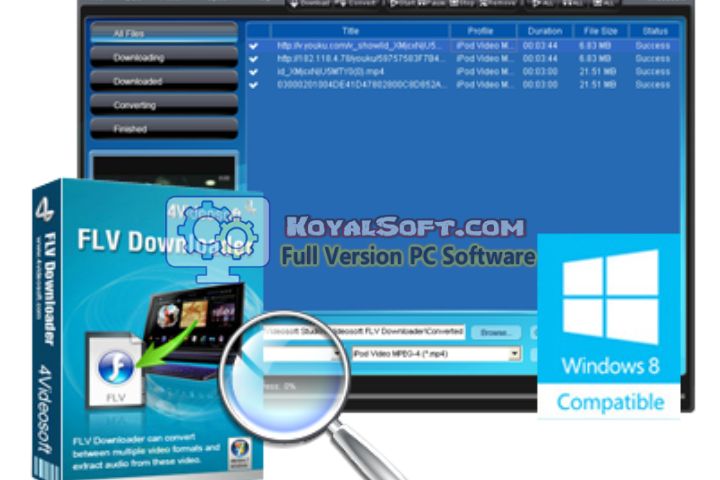
Task: Click the Download toolbar button
Action: coord(310,3)
